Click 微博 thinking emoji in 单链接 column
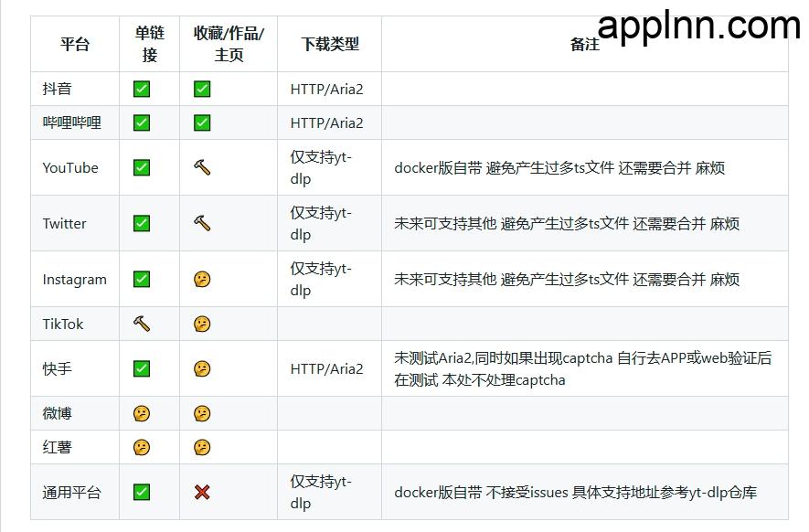Viewport: 809px width, 532px height. point(142,413)
